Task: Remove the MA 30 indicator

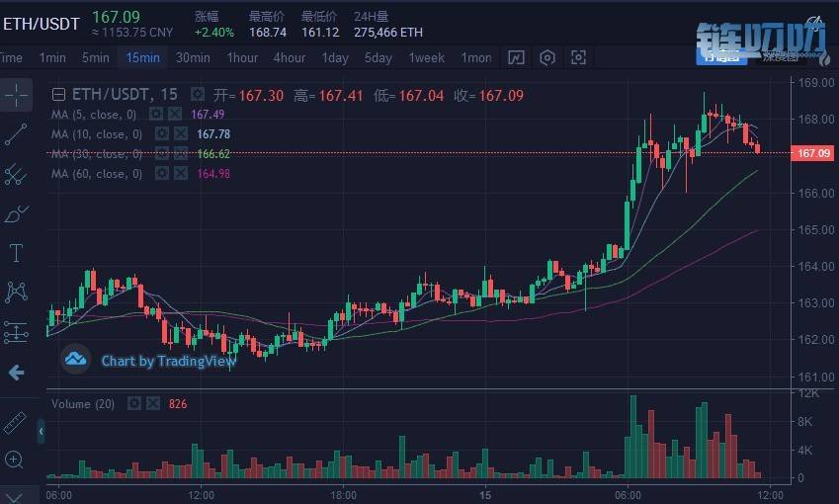Action: click(x=181, y=153)
